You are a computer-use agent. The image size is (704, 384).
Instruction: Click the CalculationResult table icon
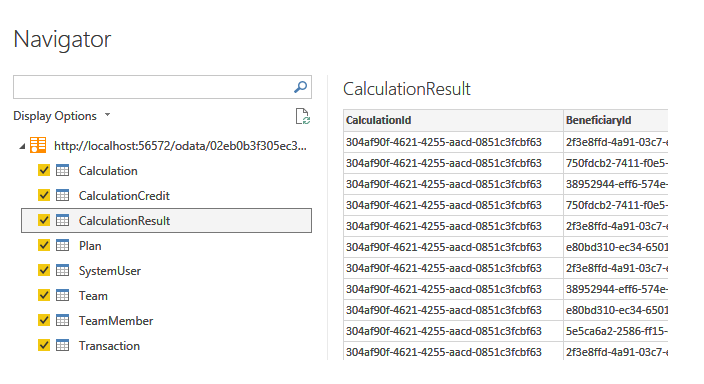62,221
